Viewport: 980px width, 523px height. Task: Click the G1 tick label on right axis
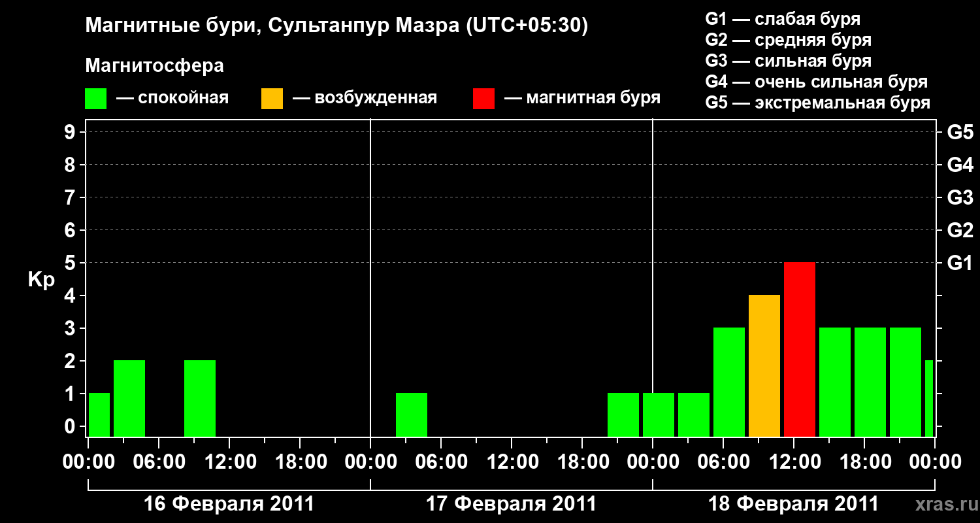960,263
